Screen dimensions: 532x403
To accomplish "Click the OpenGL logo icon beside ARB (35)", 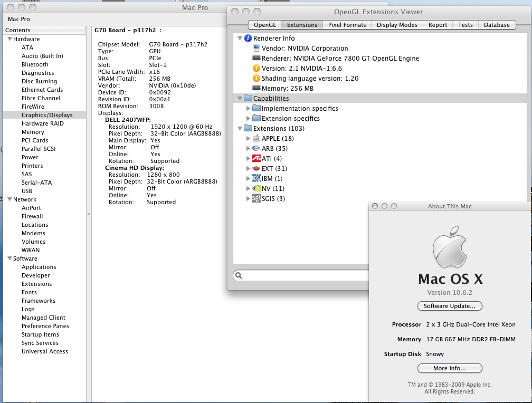I will [x=256, y=148].
